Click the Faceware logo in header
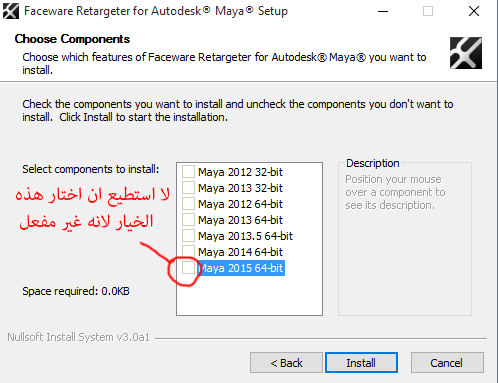This screenshot has height=383, width=498. 466,53
